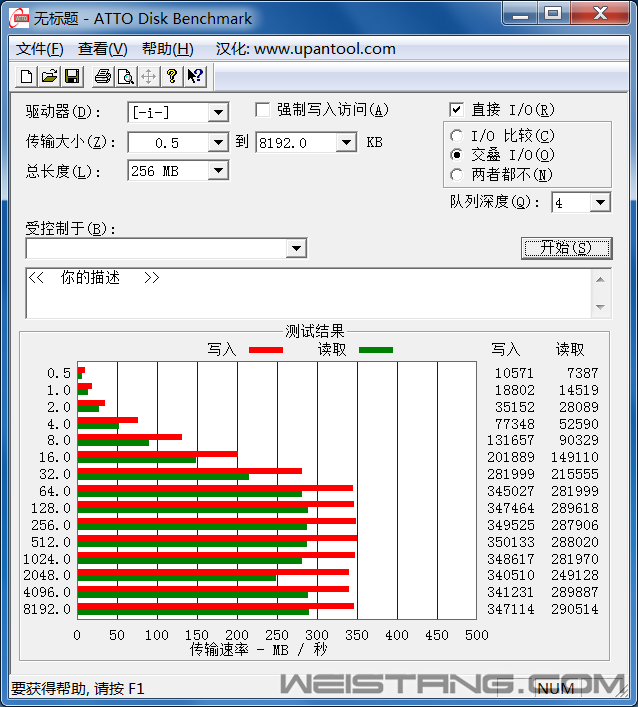Viewport: 638px width, 707px height.
Task: Open the 帮助(H) menu
Action: pos(168,49)
